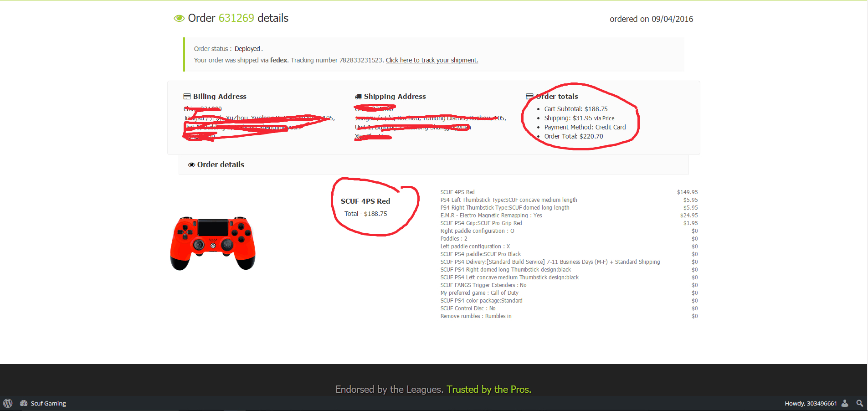Click the order number 631269
The height and width of the screenshot is (411, 868).
click(236, 18)
